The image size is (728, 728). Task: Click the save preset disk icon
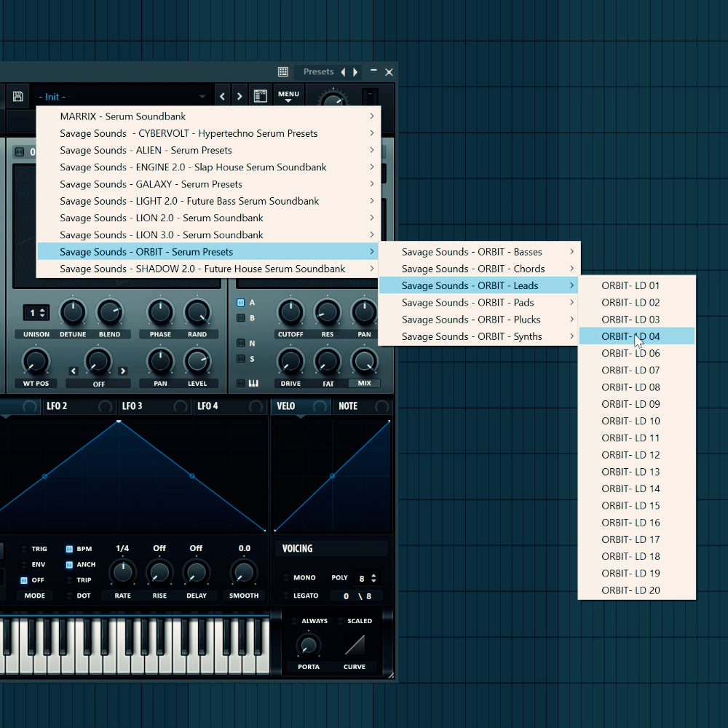pos(17,95)
